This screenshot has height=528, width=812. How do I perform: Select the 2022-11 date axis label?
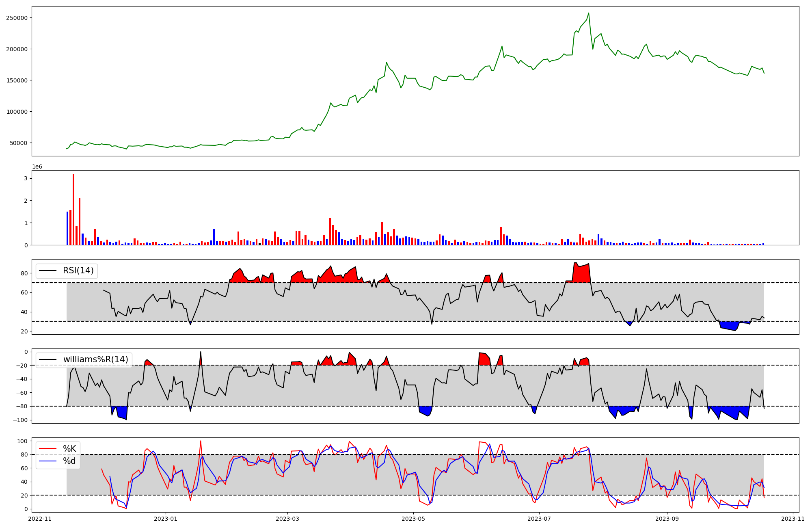(x=40, y=519)
